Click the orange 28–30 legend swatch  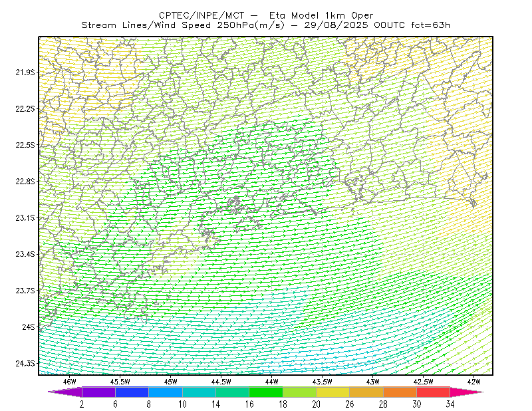click(x=400, y=392)
